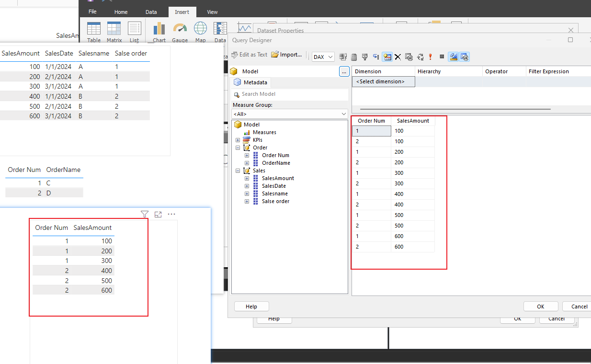Click OK in Query Designer
Image resolution: width=591 pixels, height=364 pixels.
point(541,307)
